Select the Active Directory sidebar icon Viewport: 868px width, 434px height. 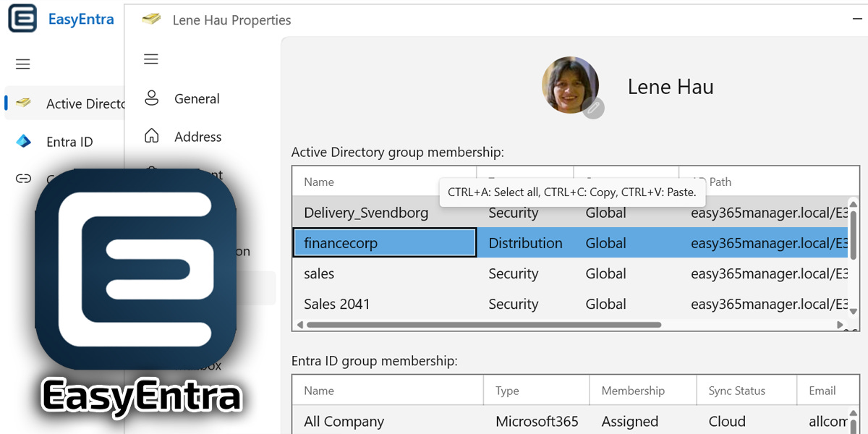coord(24,103)
